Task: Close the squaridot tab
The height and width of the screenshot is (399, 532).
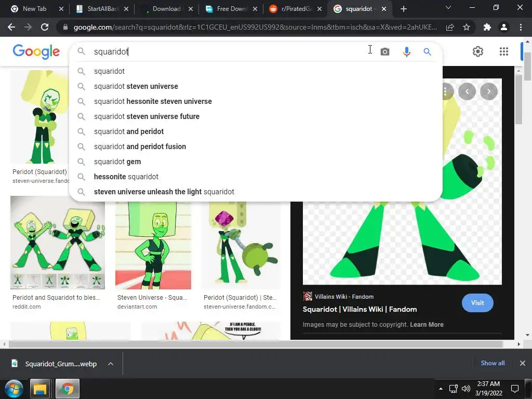Action: 384,9
